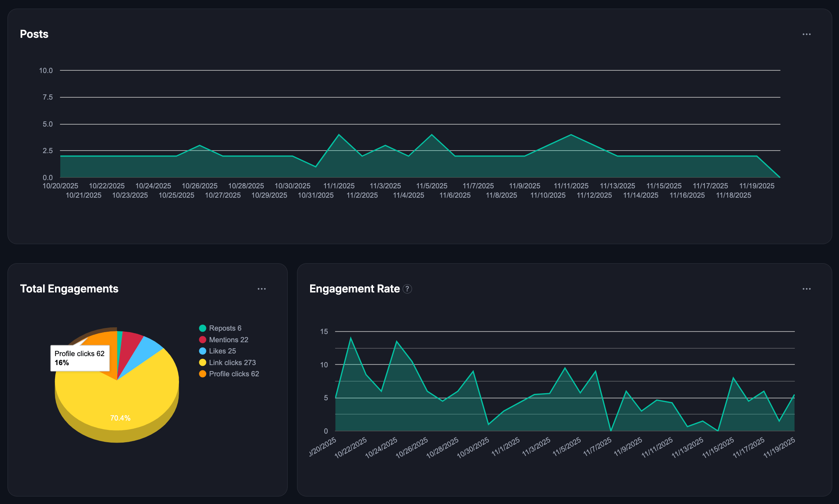Click the green Reposts color dot
The height and width of the screenshot is (504, 839).
[x=203, y=328]
